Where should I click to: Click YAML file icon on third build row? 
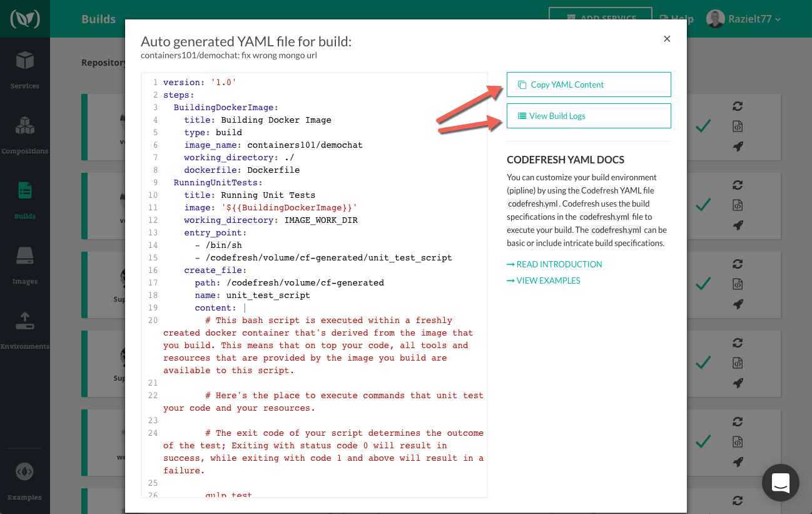[x=738, y=284]
